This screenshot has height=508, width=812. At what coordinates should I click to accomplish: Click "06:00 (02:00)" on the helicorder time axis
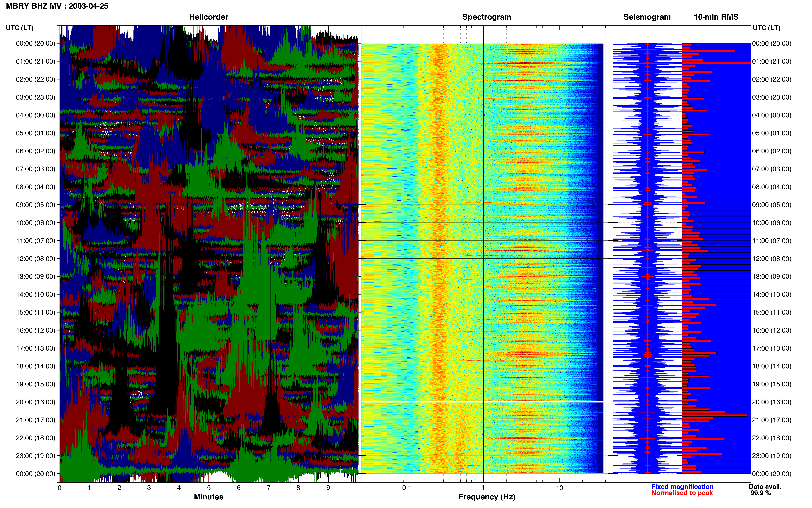point(36,151)
